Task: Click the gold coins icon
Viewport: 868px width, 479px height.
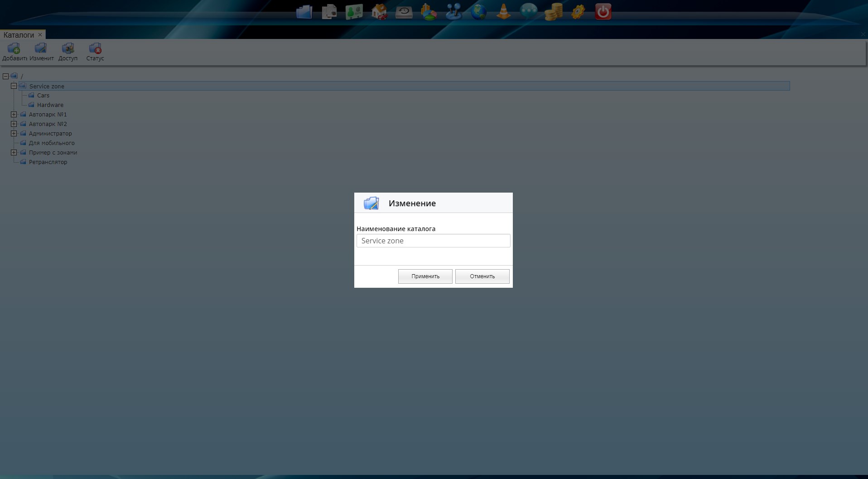Action: pyautogui.click(x=553, y=12)
